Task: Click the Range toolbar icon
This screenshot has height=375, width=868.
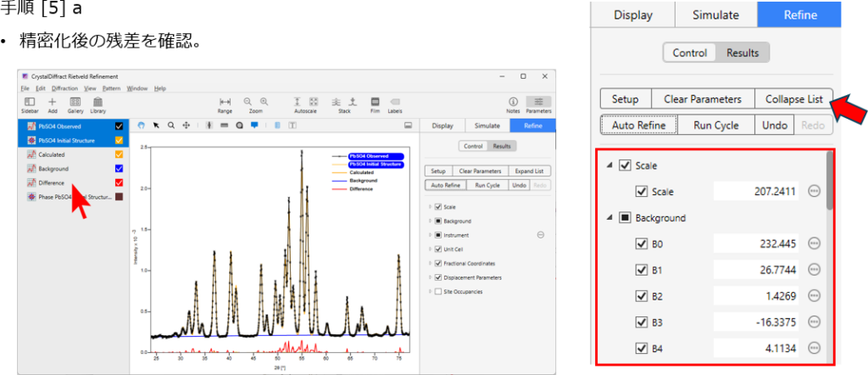Action: 225,102
